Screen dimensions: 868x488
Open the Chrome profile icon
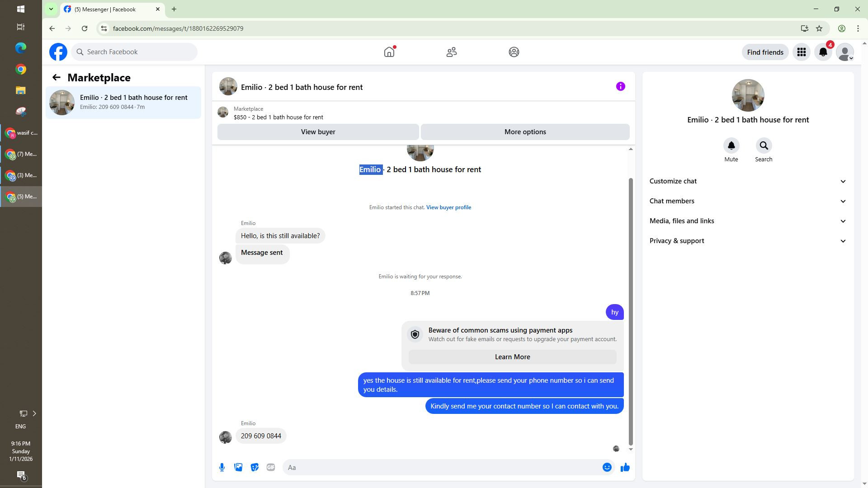point(842,28)
